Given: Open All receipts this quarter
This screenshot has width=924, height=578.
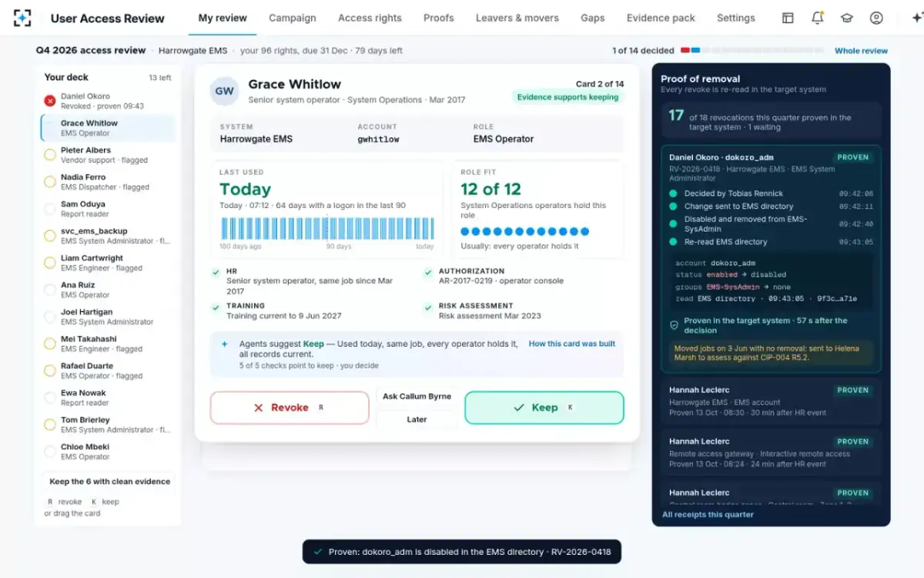Looking at the screenshot, I should pyautogui.click(x=708, y=514).
